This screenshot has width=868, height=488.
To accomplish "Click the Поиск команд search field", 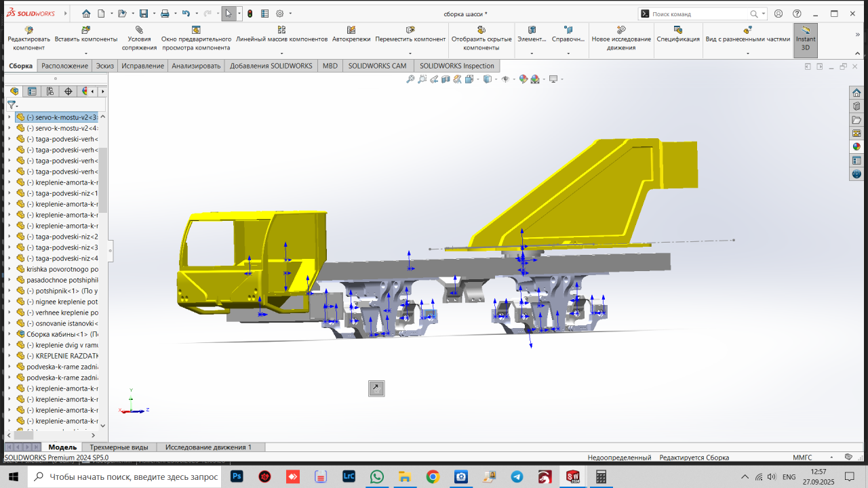I will pyautogui.click(x=698, y=14).
